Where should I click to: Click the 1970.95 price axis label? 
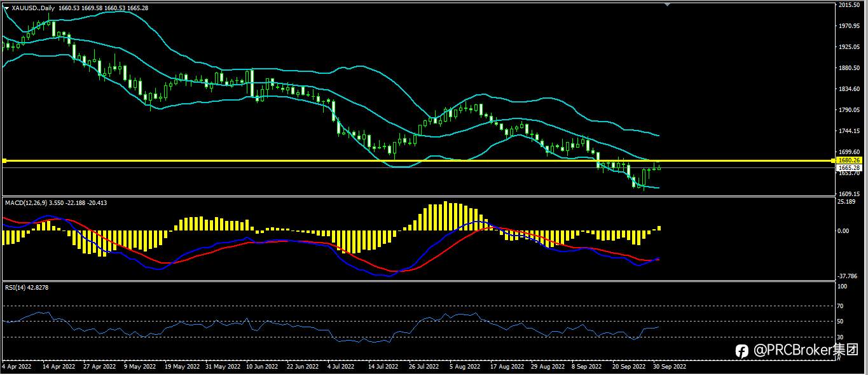[850, 26]
